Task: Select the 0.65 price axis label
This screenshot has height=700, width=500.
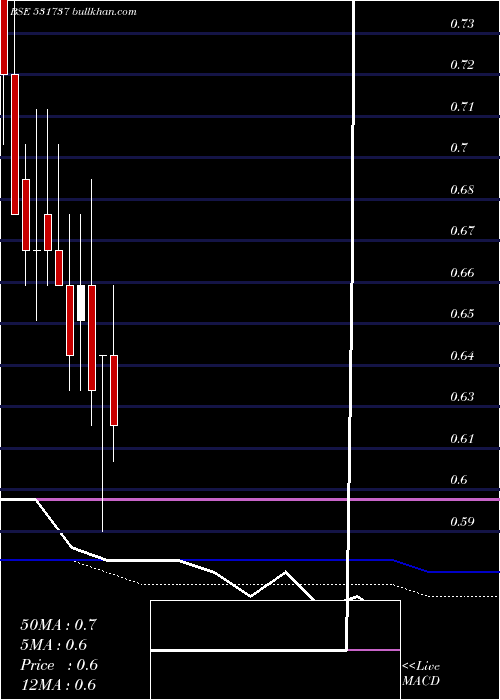Action: coord(462,313)
